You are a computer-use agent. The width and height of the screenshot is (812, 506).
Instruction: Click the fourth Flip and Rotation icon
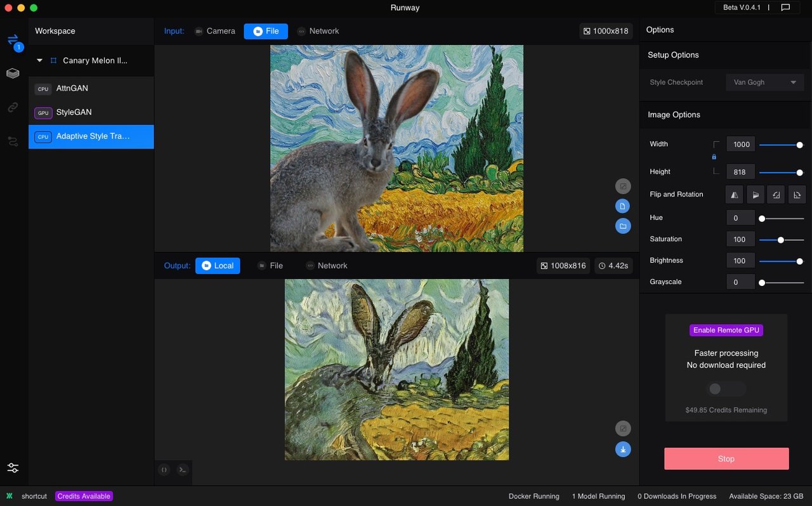[797, 195]
